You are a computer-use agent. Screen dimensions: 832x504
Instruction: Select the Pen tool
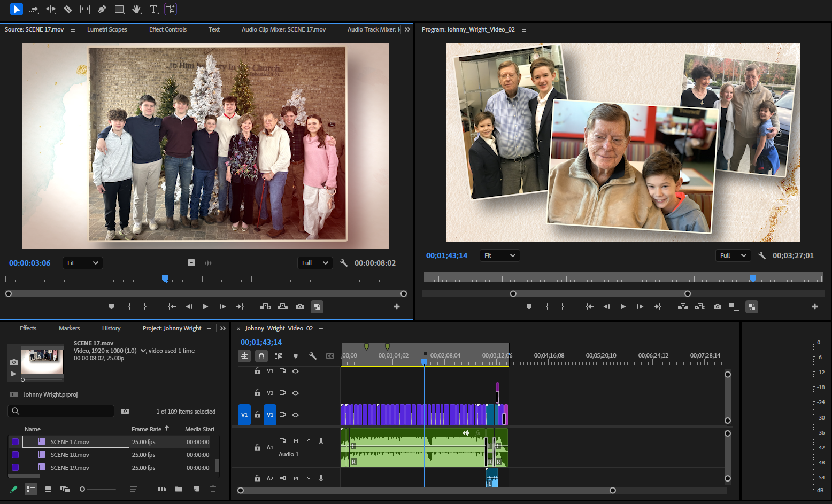coord(102,9)
